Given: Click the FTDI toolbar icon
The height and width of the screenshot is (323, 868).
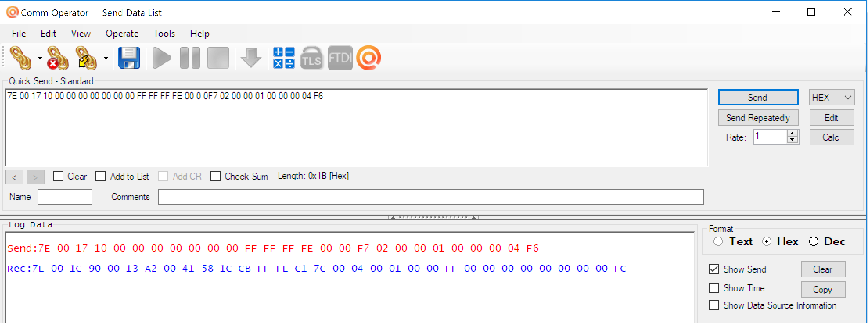Looking at the screenshot, I should point(340,58).
